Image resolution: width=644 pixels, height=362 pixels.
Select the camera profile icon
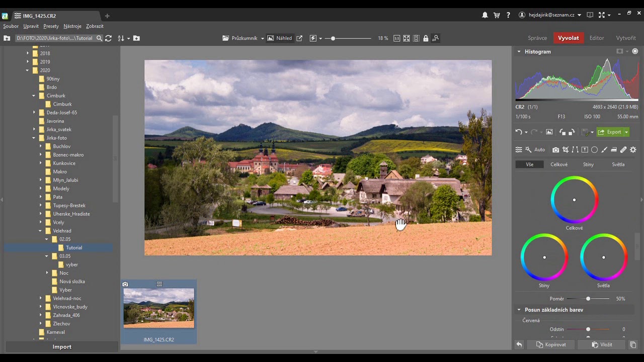click(x=555, y=150)
